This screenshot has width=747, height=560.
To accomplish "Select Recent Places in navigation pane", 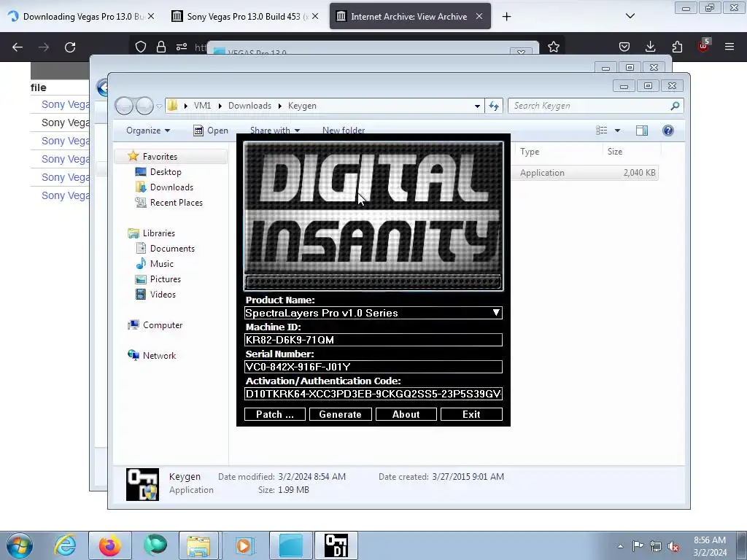I will tap(177, 203).
